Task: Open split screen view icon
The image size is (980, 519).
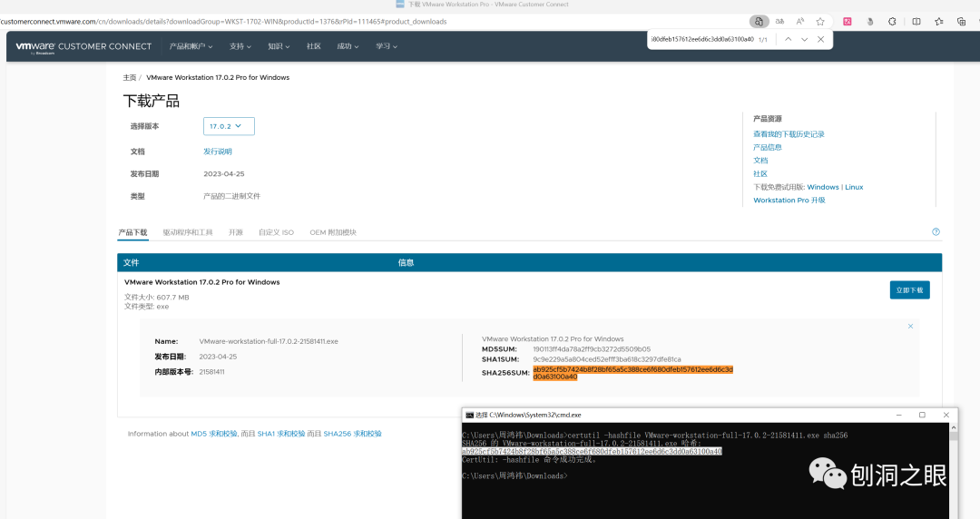Action: click(x=916, y=21)
